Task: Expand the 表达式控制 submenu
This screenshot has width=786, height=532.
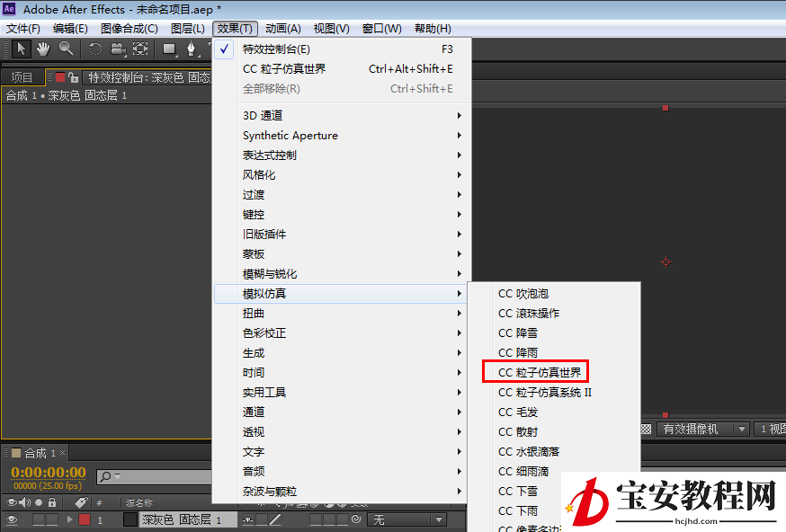Action: (x=342, y=155)
